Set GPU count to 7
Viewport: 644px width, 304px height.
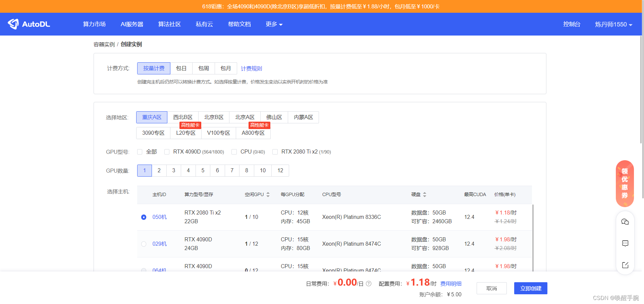point(232,171)
